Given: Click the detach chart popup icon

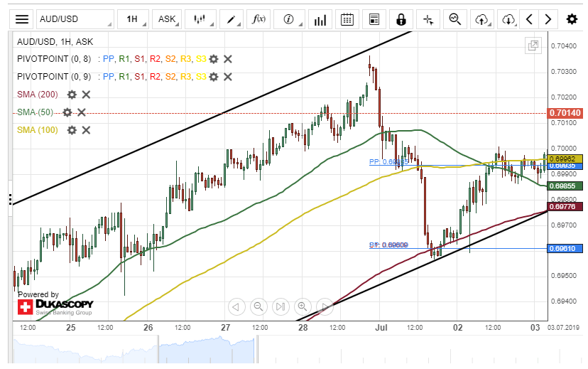Looking at the screenshot, I should [533, 46].
